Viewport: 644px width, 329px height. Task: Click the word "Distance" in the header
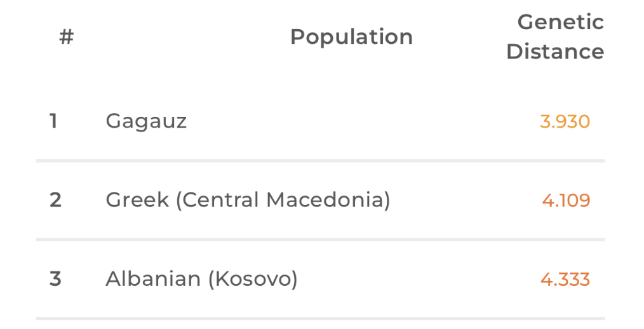coord(555,52)
